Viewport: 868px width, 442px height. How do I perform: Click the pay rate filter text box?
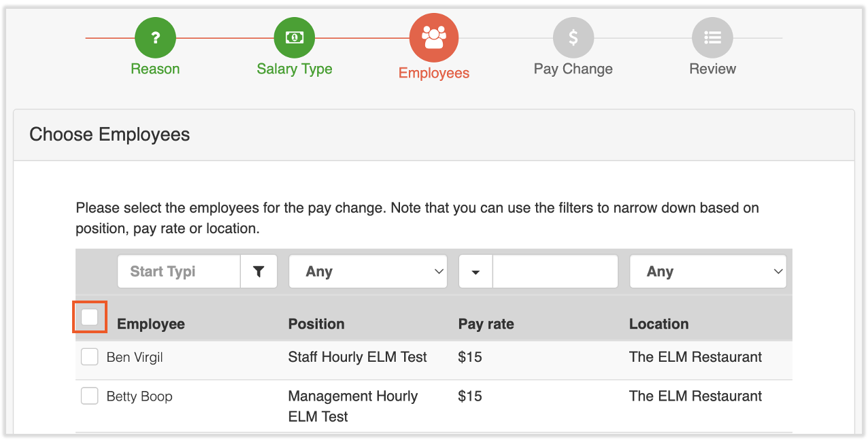555,272
